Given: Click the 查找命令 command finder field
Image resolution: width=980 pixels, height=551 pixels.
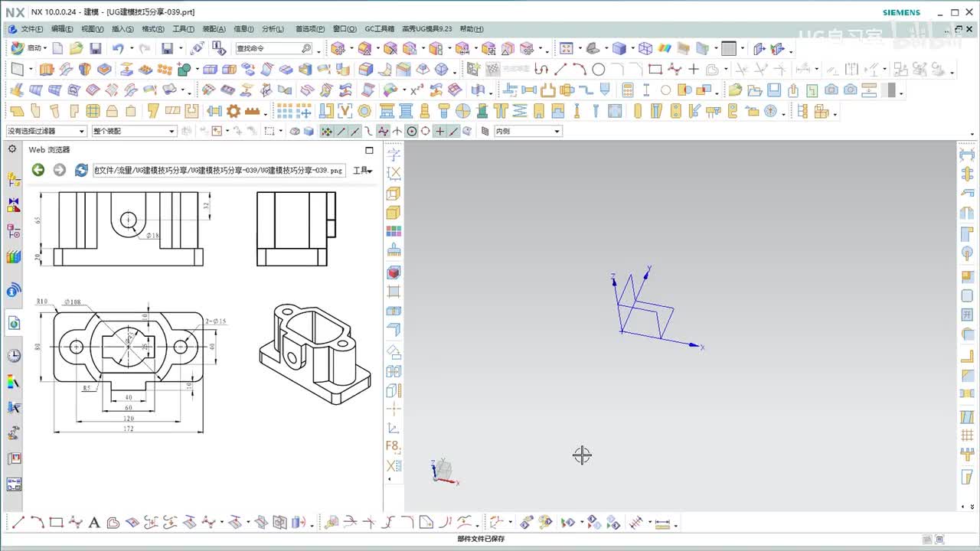Looking at the screenshot, I should (274, 48).
